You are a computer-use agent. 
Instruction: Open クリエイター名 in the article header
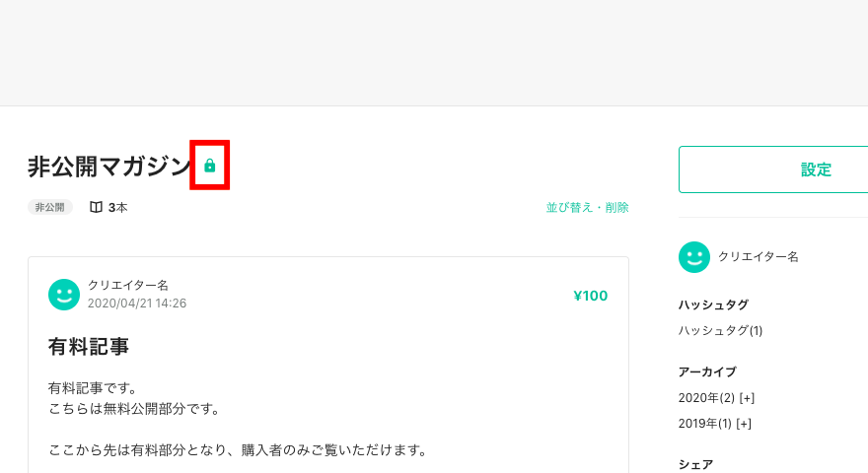click(x=128, y=286)
